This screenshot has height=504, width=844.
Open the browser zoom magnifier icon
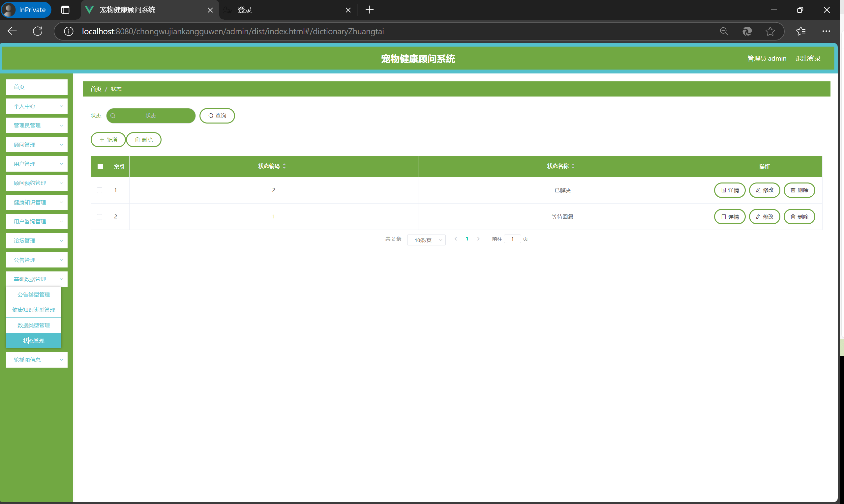[x=724, y=31]
